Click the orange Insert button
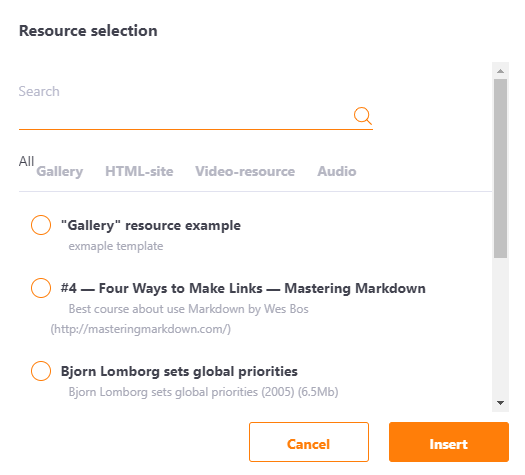The height and width of the screenshot is (475, 525). [449, 442]
